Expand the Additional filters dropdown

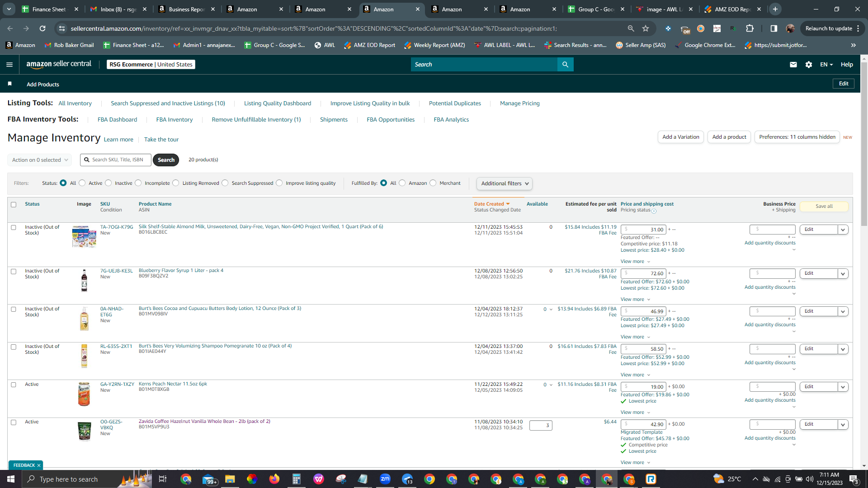[505, 183]
